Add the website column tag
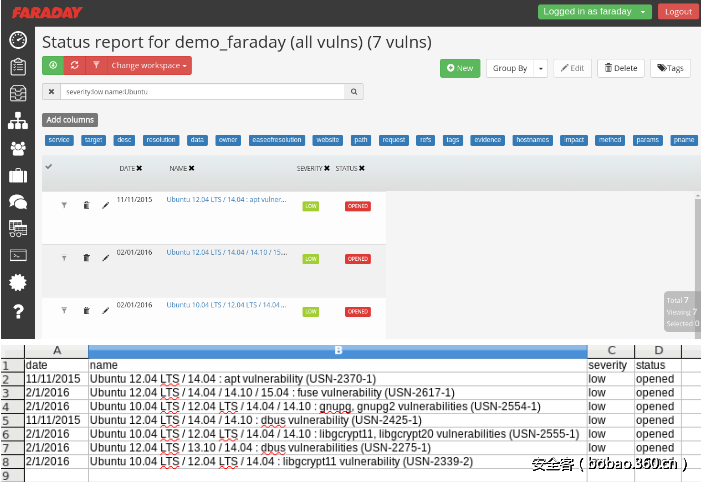702x482 pixels. [328, 140]
